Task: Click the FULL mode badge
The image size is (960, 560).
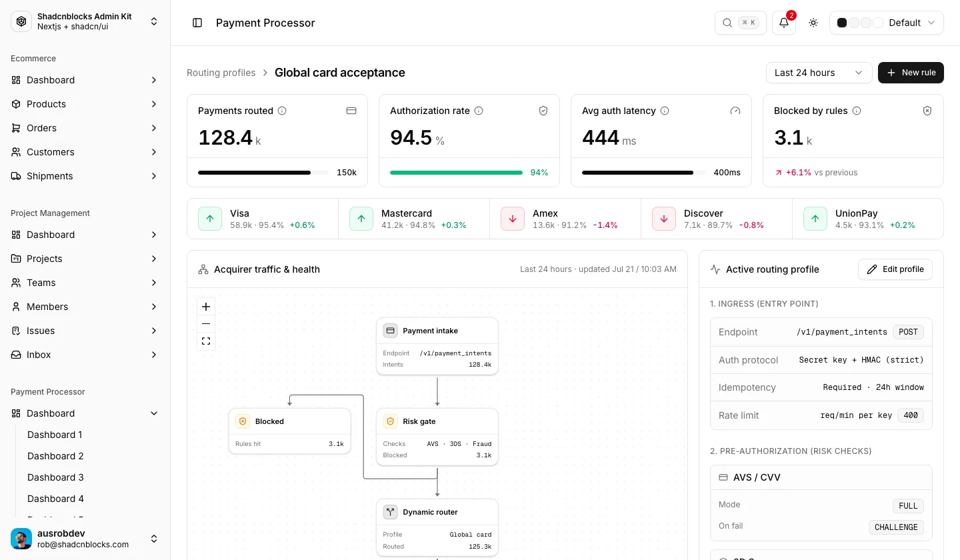Action: pos(908,506)
